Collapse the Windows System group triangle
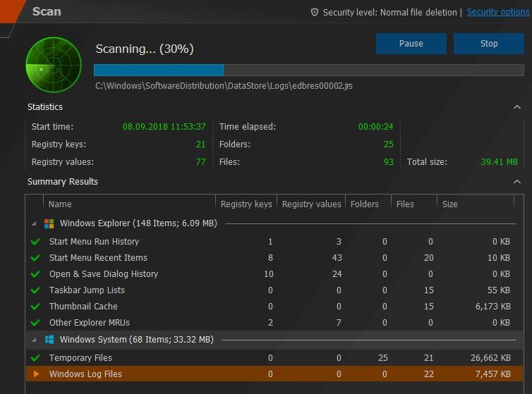Viewport: 532px width, 394px height. tap(34, 340)
